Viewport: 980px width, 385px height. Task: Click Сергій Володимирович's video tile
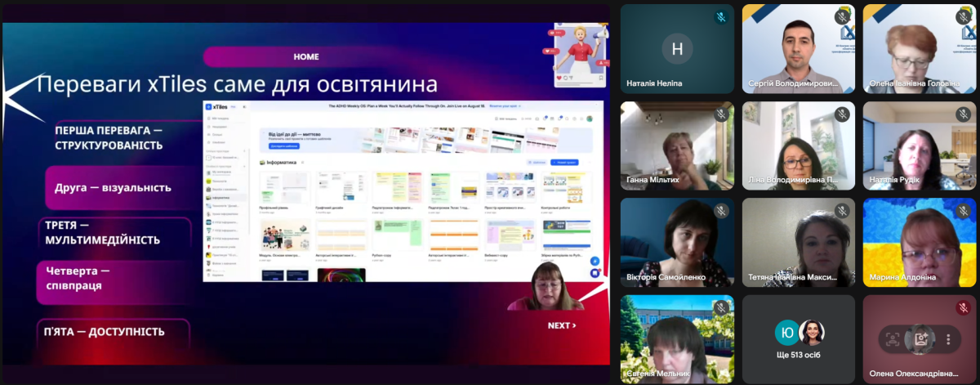800,48
